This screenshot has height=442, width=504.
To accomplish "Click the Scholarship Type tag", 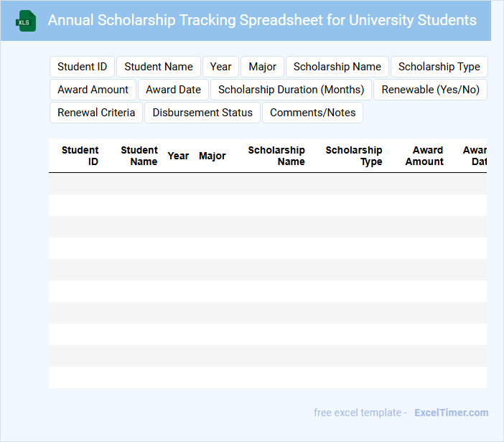I will pyautogui.click(x=439, y=67).
